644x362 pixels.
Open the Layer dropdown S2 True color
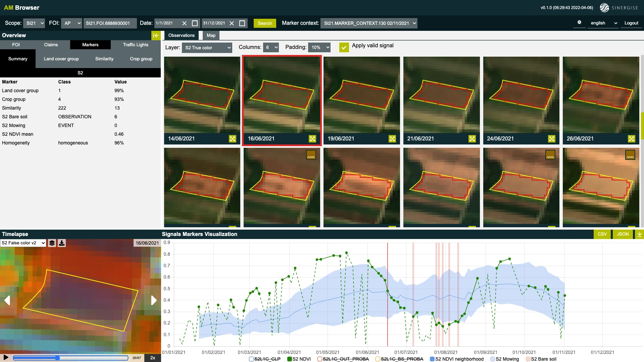tap(207, 48)
